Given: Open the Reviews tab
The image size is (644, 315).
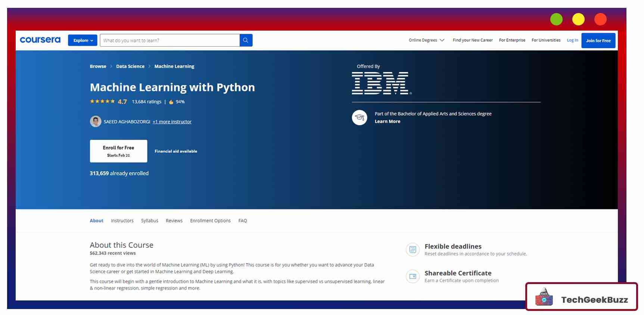Looking at the screenshot, I should pyautogui.click(x=174, y=221).
